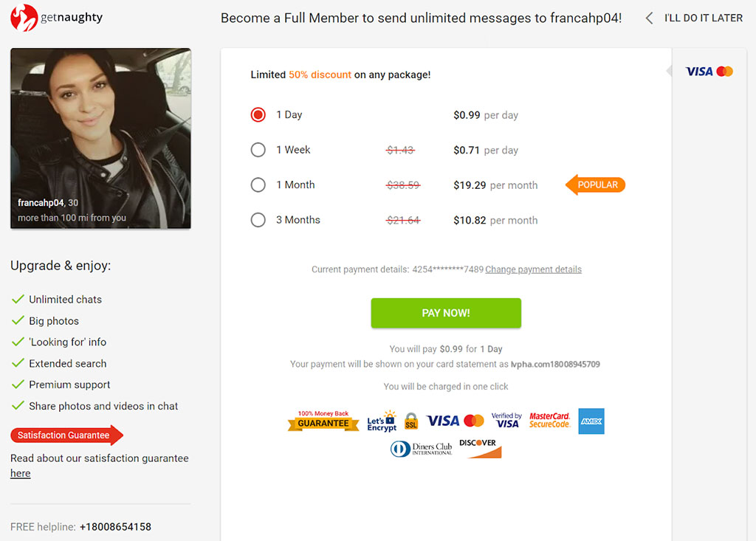Click francahp04's profile photo
The height and width of the screenshot is (541, 756).
pyautogui.click(x=100, y=139)
